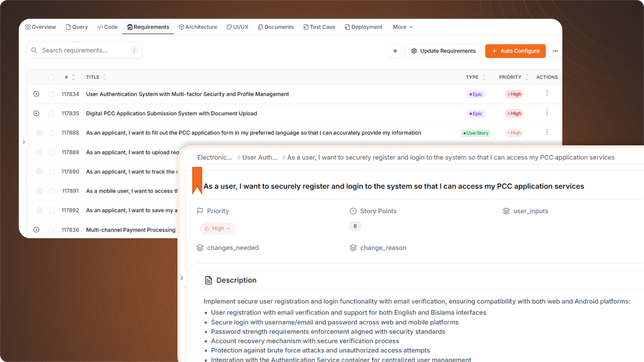This screenshot has height=362, width=644.
Task: Open the High priority dropdown in the detail panel
Action: point(217,228)
